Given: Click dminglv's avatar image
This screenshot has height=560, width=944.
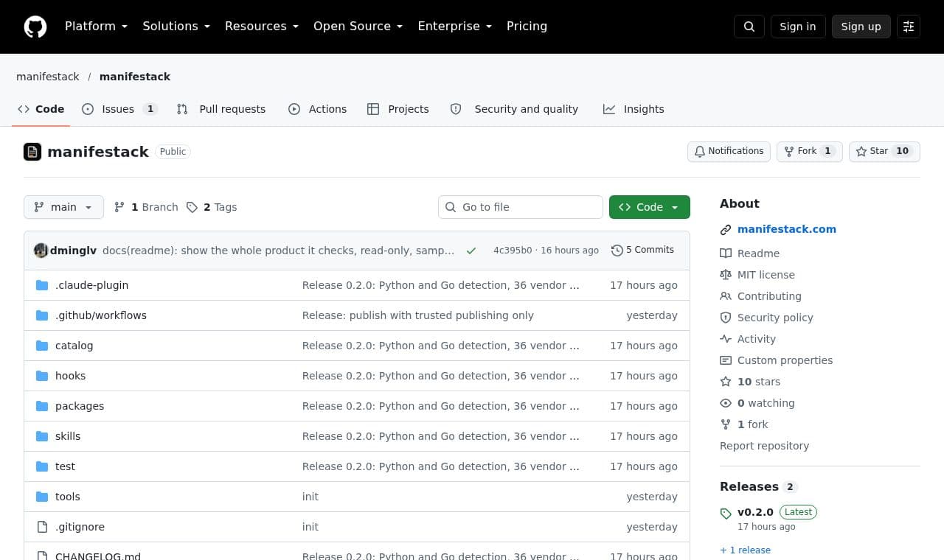Looking at the screenshot, I should pos(41,251).
